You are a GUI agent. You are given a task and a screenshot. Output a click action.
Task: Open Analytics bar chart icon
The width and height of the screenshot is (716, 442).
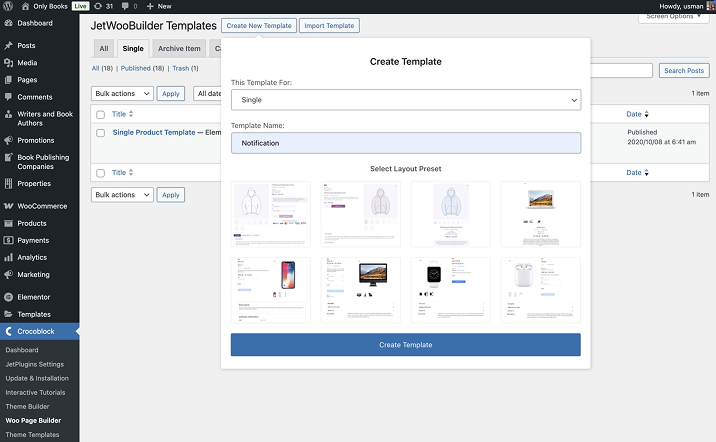(x=8, y=258)
